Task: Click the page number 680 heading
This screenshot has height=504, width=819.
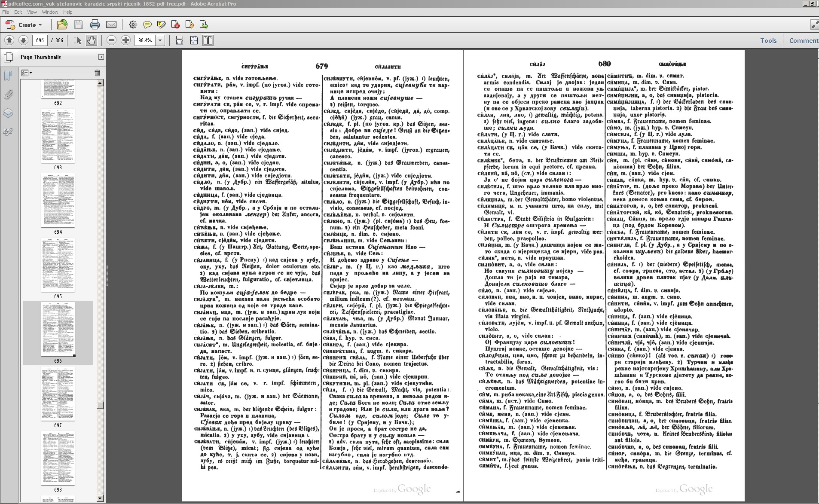Action: point(604,64)
